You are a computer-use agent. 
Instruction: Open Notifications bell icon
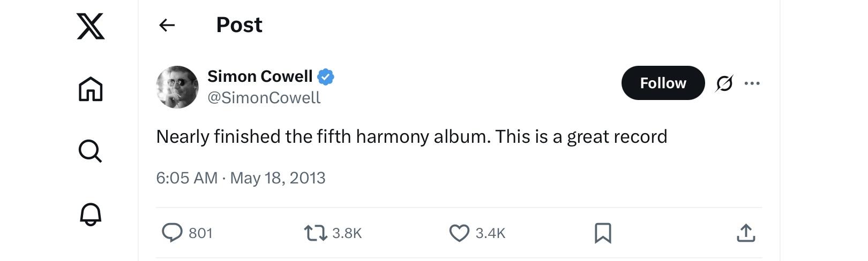pos(91,214)
